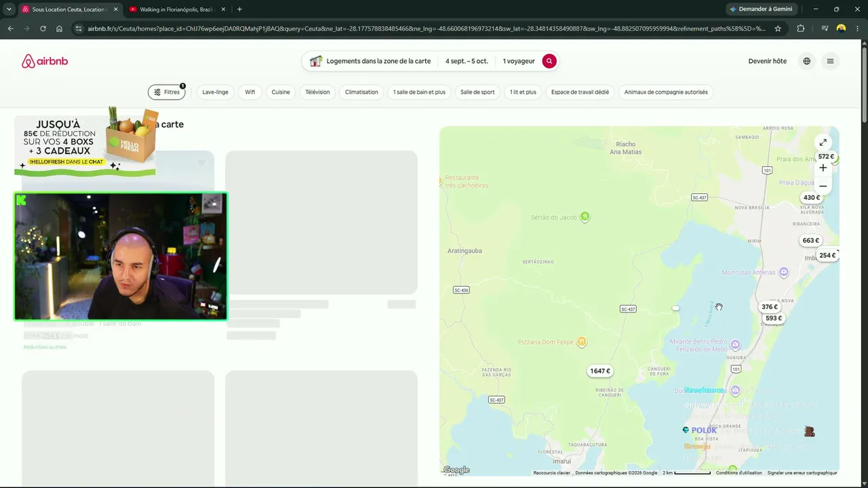This screenshot has height=488, width=868.
Task: Toggle the Lave-linge filter chip
Action: [x=215, y=92]
